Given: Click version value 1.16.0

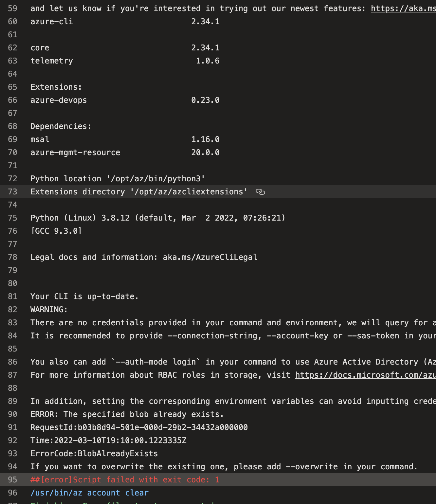Looking at the screenshot, I should tap(205, 139).
